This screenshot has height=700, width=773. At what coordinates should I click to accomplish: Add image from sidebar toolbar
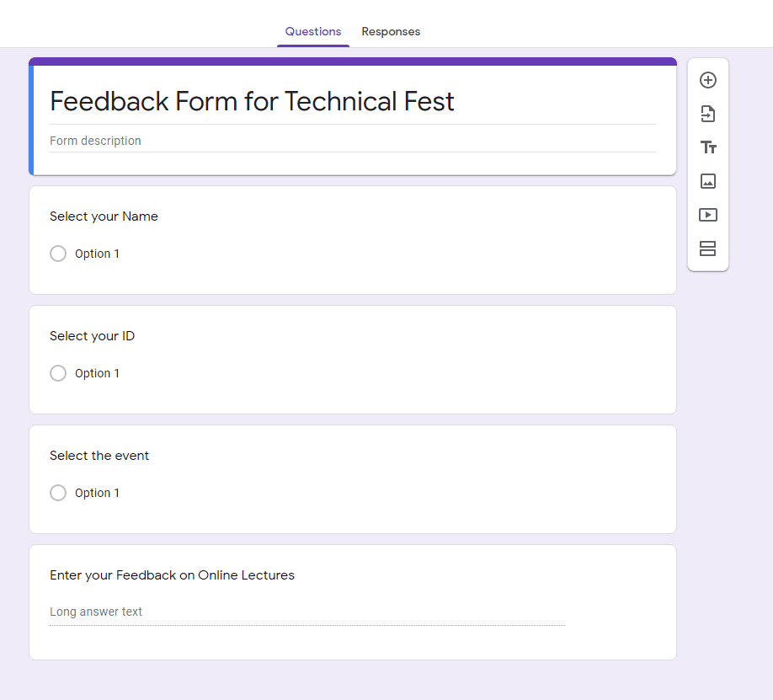click(708, 181)
